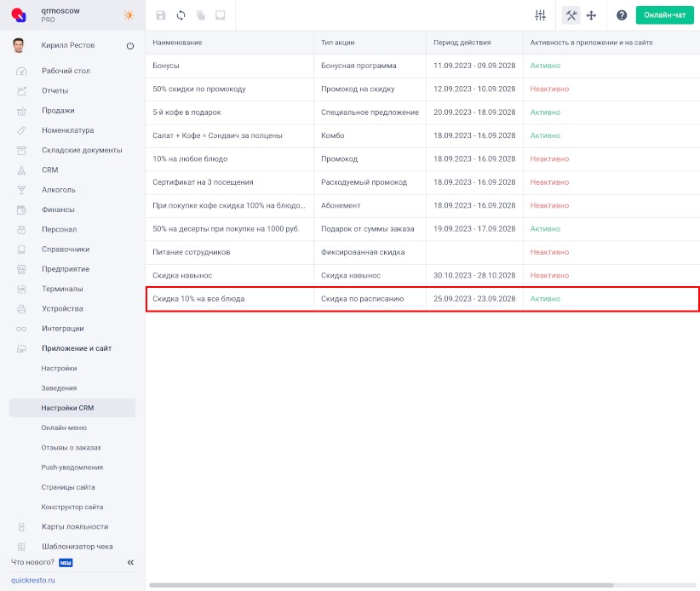Image resolution: width=700 pixels, height=591 pixels.
Task: Select 50% скидки по промокоду row
Action: pyautogui.click(x=422, y=89)
